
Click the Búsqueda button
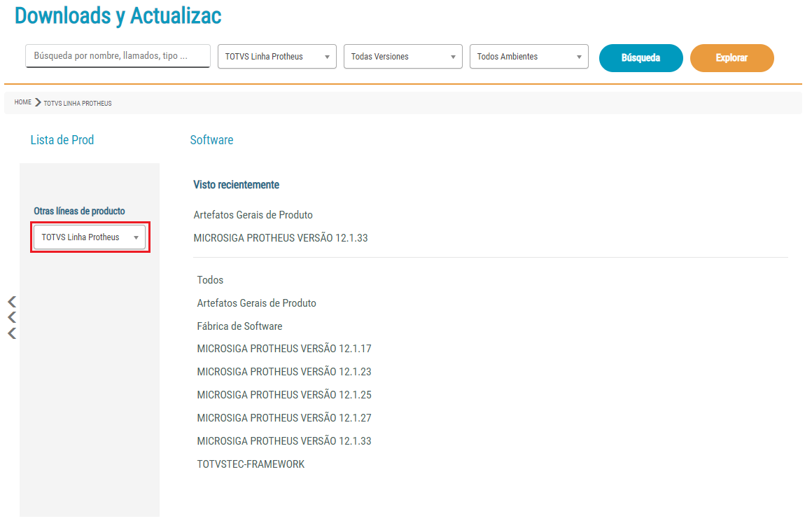pyautogui.click(x=640, y=58)
